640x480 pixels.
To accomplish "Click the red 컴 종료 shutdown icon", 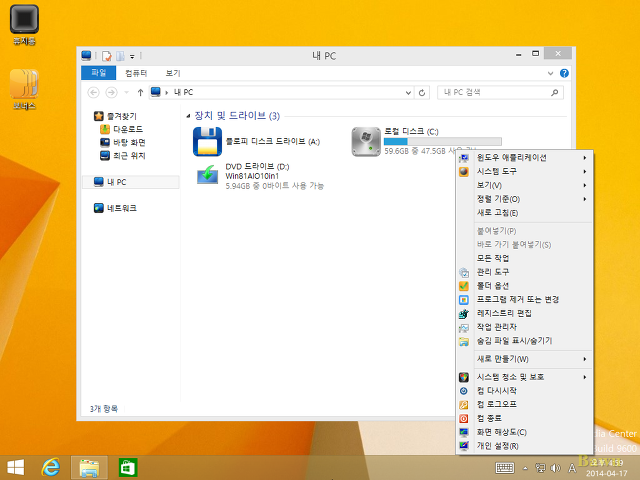I will pos(464,419).
